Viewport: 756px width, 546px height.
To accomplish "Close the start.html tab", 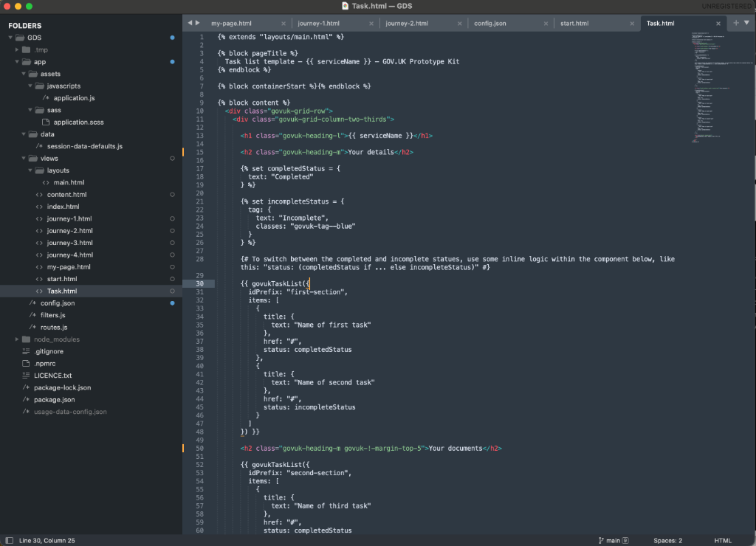I will click(x=632, y=24).
